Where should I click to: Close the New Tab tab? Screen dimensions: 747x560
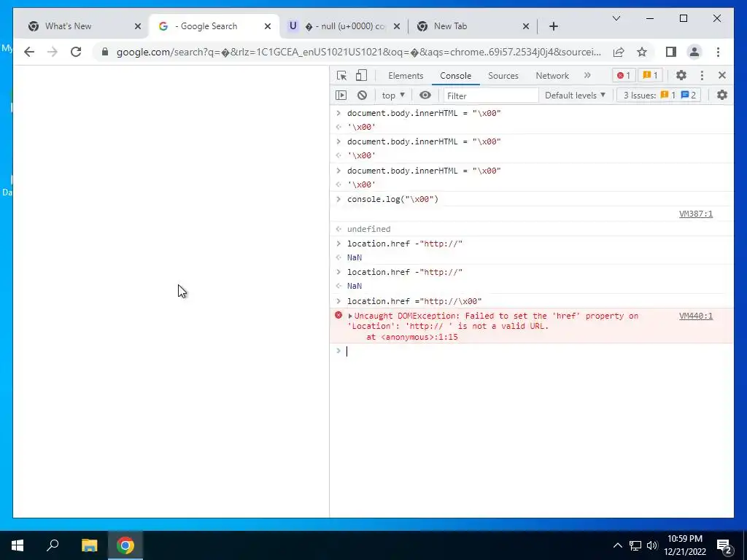(x=525, y=26)
